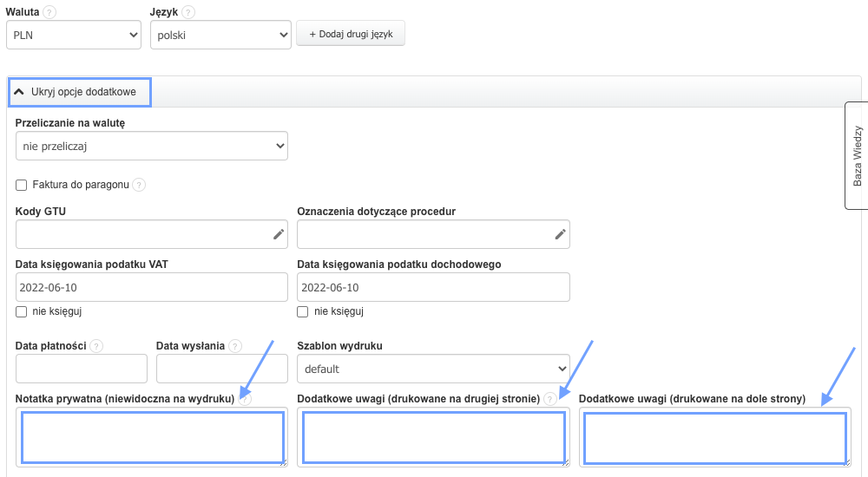Open the Baza Wiedzy side tab
Viewport: 868px width, 477px height.
(857, 156)
